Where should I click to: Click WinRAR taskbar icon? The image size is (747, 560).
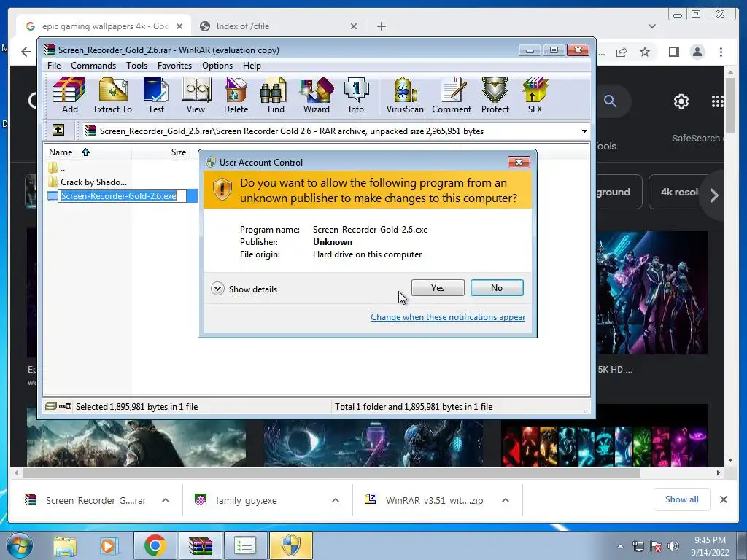click(200, 545)
